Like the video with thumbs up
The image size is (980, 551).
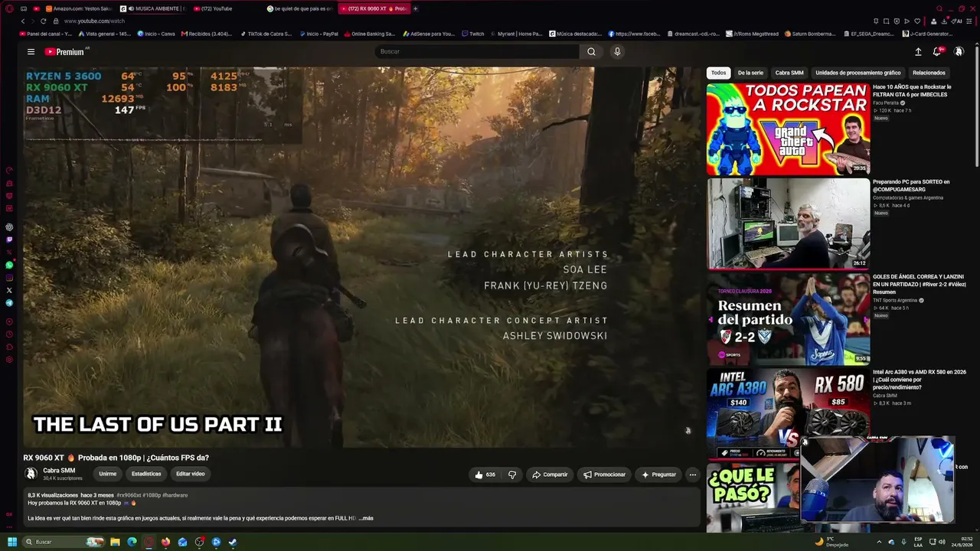(485, 474)
